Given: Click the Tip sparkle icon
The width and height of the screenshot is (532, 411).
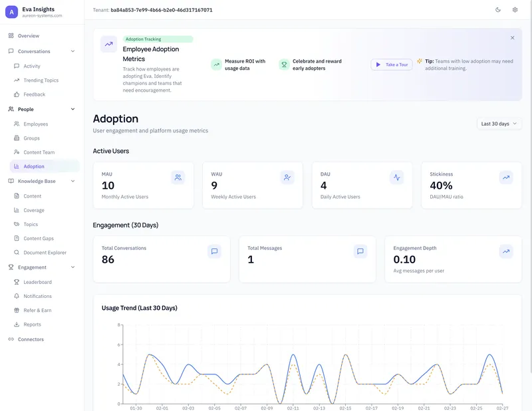Looking at the screenshot, I should pyautogui.click(x=420, y=61).
